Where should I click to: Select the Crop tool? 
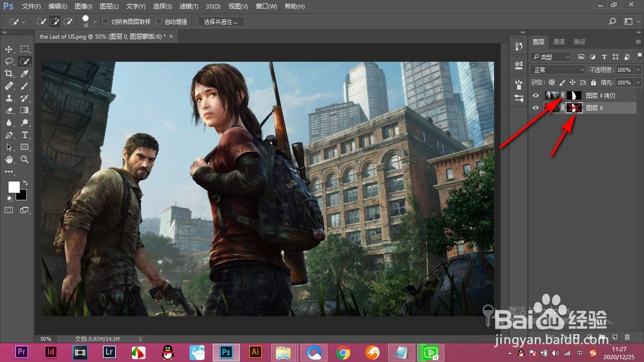pyautogui.click(x=9, y=74)
